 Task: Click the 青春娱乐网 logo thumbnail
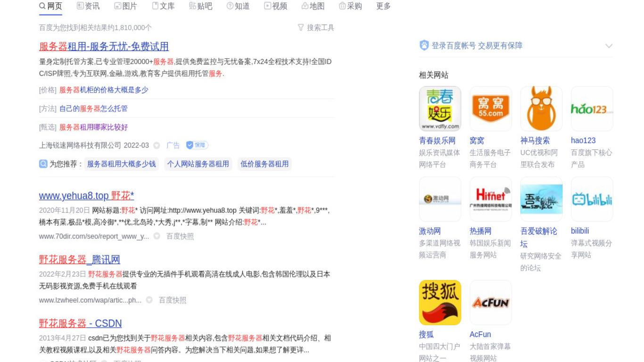pos(440,108)
